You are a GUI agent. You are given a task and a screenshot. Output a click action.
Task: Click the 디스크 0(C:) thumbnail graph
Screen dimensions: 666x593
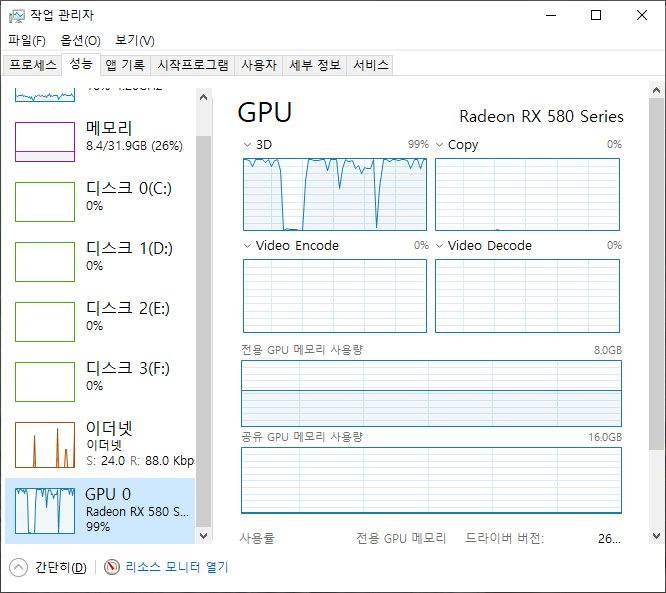[45, 202]
